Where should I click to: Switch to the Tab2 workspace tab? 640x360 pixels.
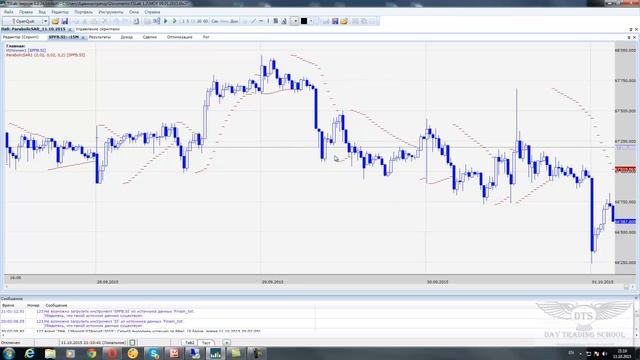pos(190,342)
